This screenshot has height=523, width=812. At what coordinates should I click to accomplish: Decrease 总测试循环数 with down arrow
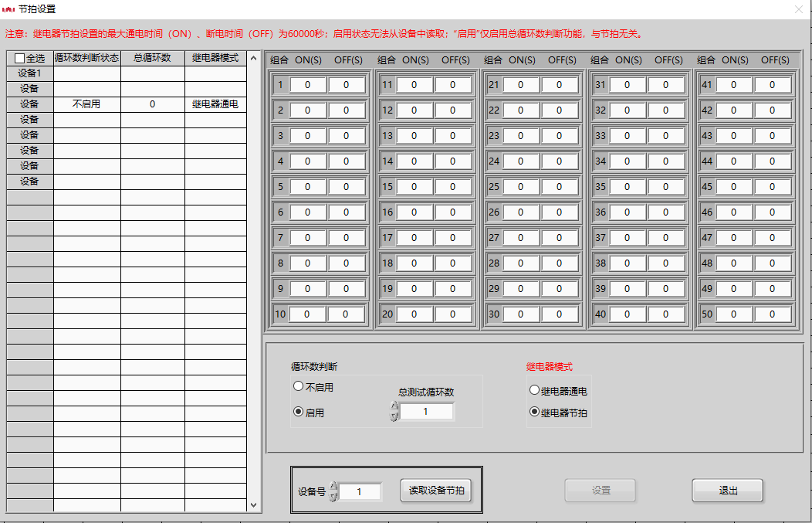pyautogui.click(x=394, y=416)
